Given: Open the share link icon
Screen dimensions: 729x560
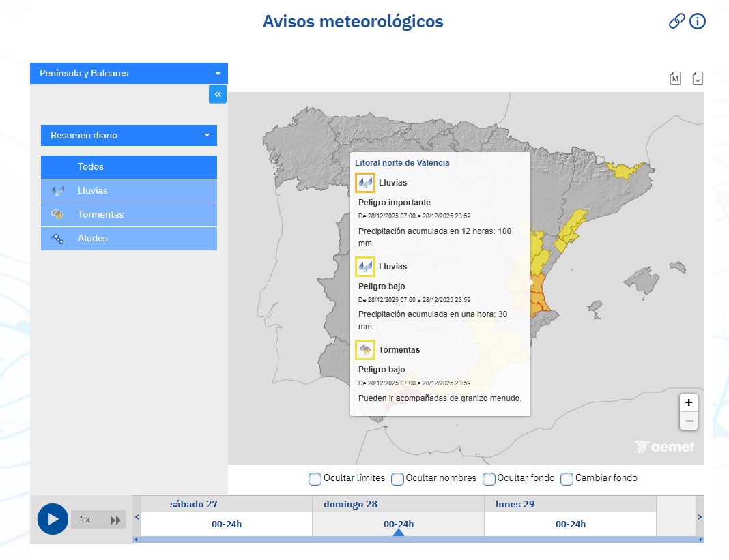Looking at the screenshot, I should pyautogui.click(x=676, y=21).
